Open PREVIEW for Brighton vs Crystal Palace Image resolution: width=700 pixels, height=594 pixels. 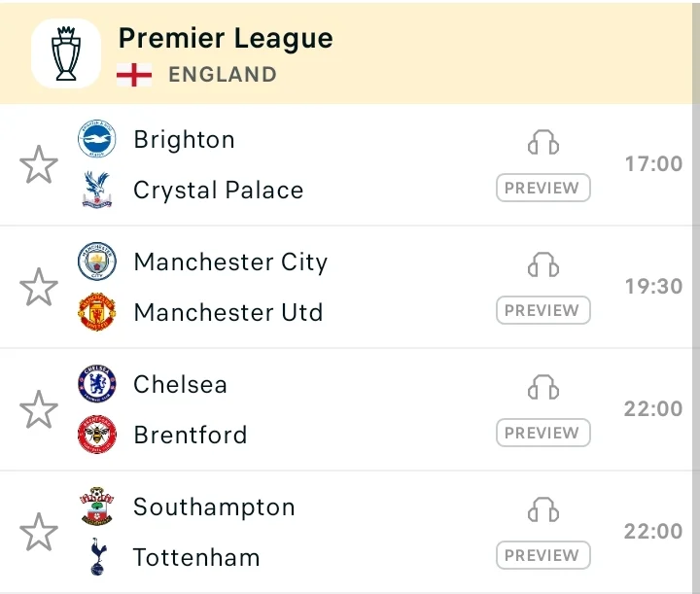pos(543,188)
